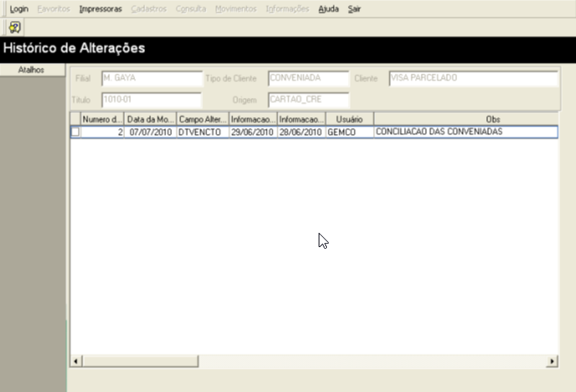Click the left arrow of horizontal scrollbar
The width and height of the screenshot is (576, 392).
pyautogui.click(x=75, y=361)
